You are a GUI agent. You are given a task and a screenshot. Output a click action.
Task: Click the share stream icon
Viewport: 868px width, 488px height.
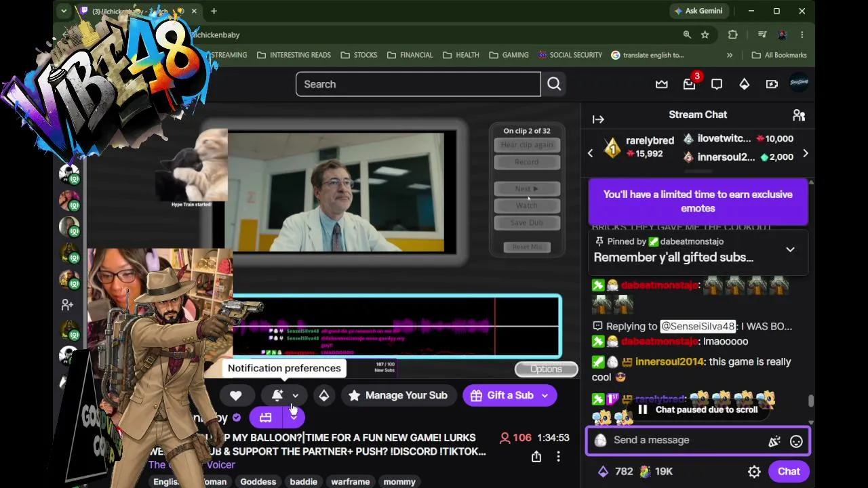[x=536, y=457]
